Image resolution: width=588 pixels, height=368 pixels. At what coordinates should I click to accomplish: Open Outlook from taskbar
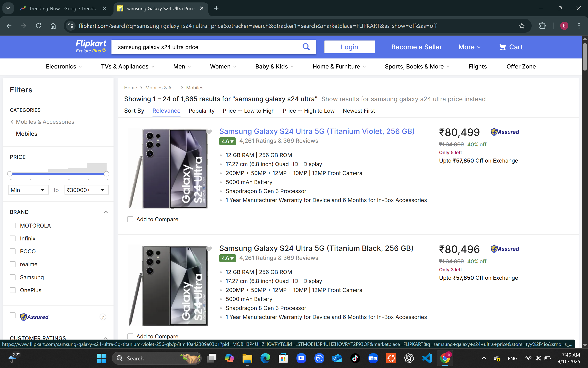[x=337, y=358]
